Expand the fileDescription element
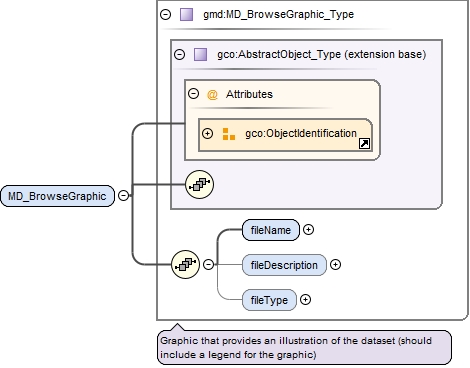470x368 pixels. 335,265
